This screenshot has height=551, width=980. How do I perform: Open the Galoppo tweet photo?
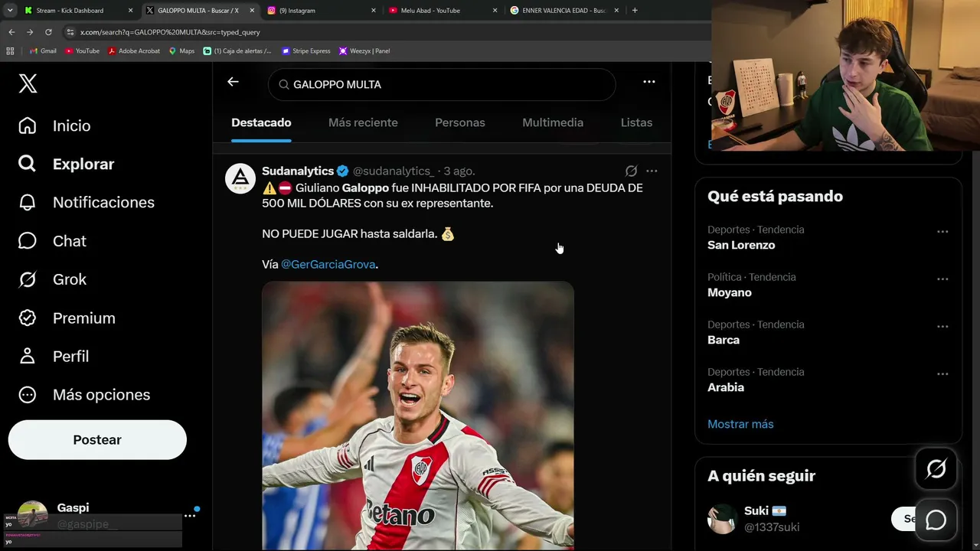(x=418, y=416)
